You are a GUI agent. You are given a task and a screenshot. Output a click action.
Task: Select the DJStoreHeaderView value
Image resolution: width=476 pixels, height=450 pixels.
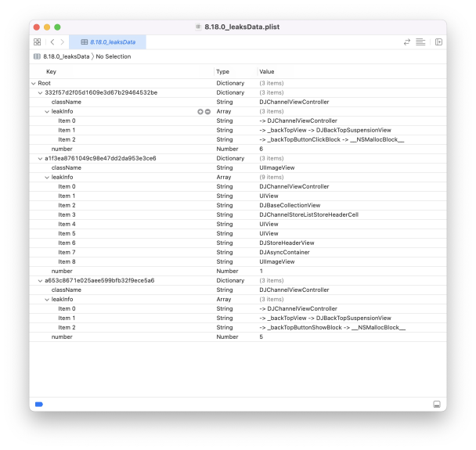tap(287, 243)
